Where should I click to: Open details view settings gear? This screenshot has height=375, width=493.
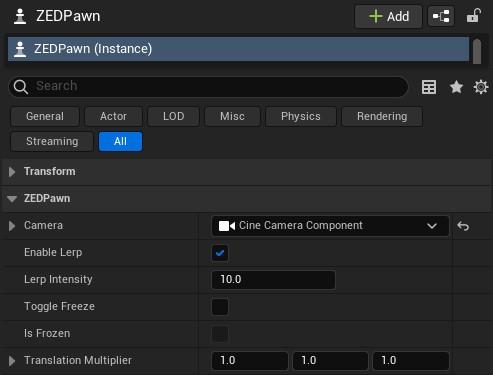pyautogui.click(x=481, y=87)
